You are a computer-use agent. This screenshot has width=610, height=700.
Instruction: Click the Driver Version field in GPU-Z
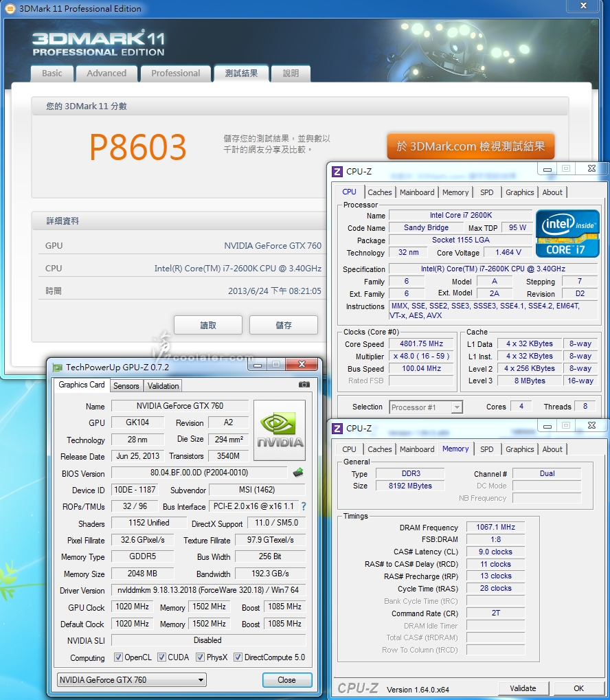(x=208, y=590)
